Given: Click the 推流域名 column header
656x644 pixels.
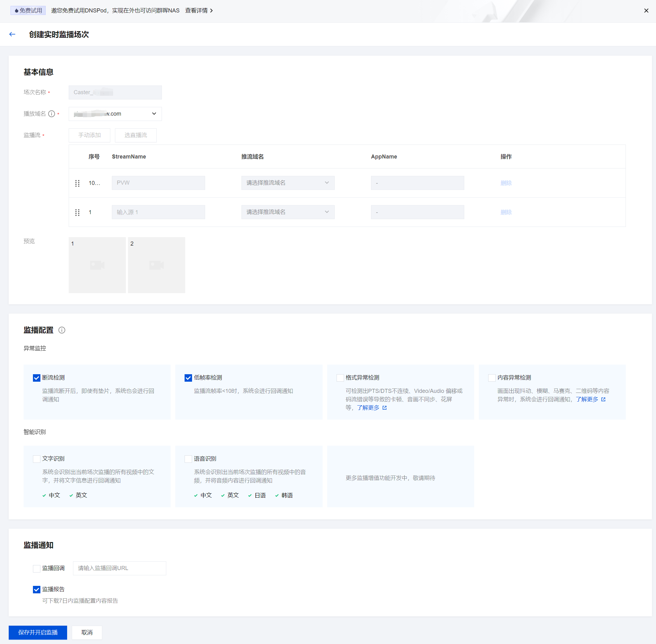Looking at the screenshot, I should click(252, 157).
